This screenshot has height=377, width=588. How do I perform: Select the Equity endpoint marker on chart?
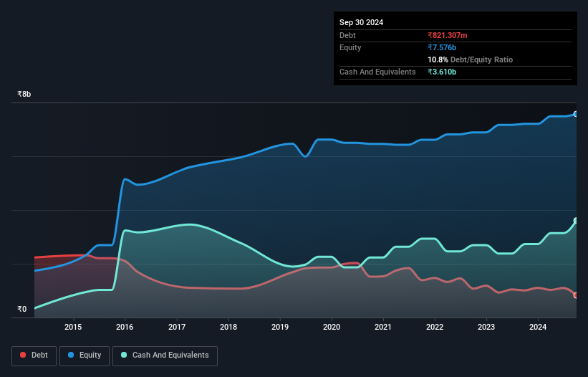[x=576, y=114]
